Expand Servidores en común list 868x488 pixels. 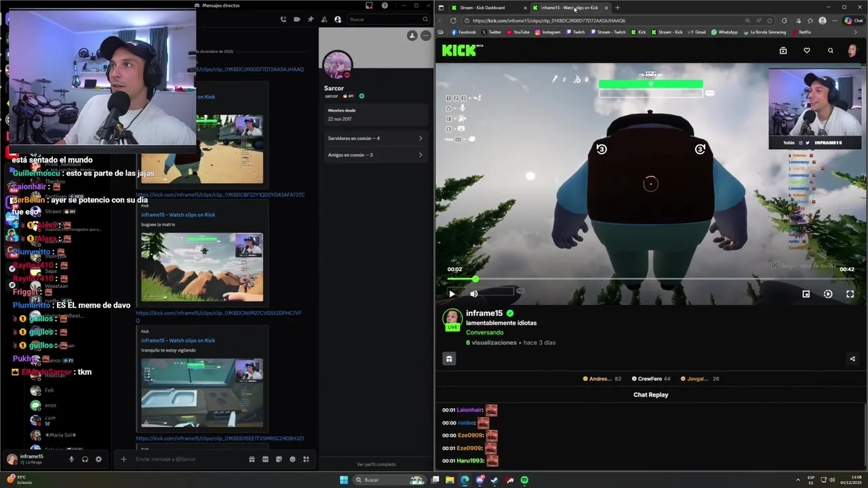(375, 138)
